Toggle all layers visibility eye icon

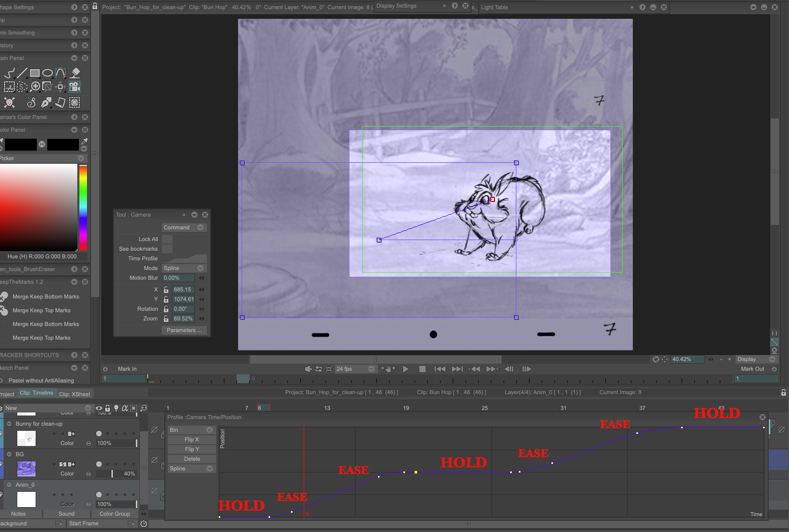pyautogui.click(x=99, y=408)
